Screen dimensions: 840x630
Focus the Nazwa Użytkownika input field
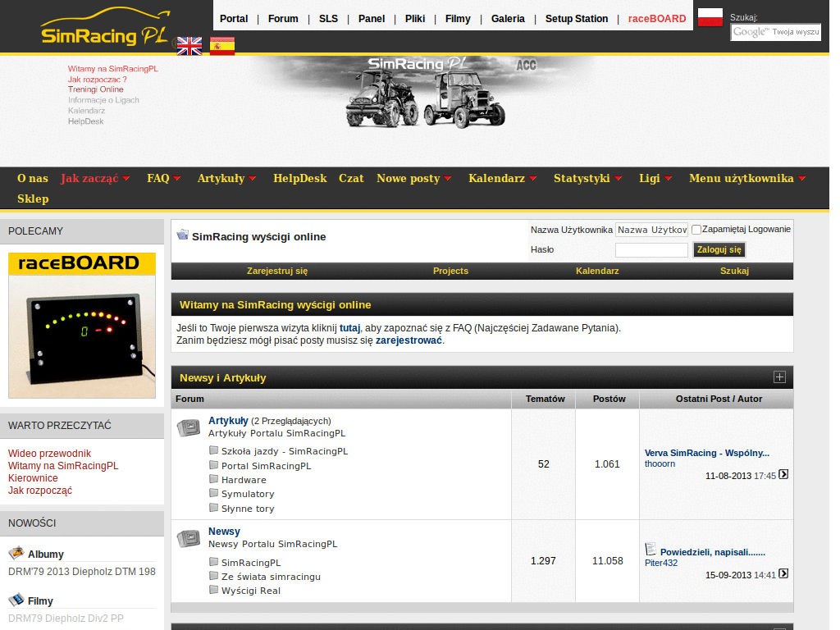point(651,230)
